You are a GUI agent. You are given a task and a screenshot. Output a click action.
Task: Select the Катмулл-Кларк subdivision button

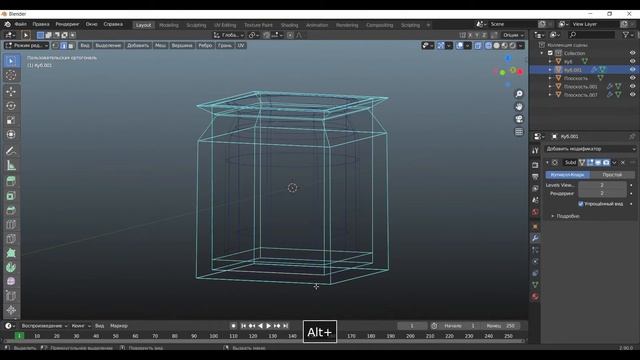click(x=568, y=175)
